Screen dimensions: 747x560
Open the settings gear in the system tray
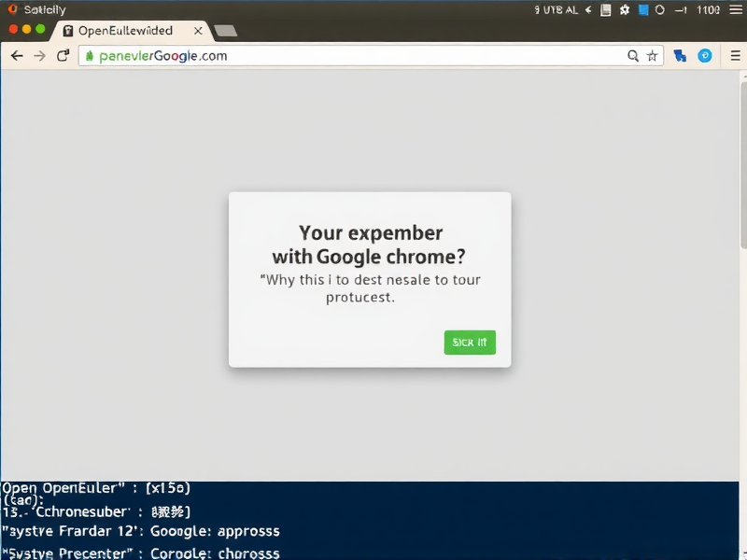coord(624,9)
